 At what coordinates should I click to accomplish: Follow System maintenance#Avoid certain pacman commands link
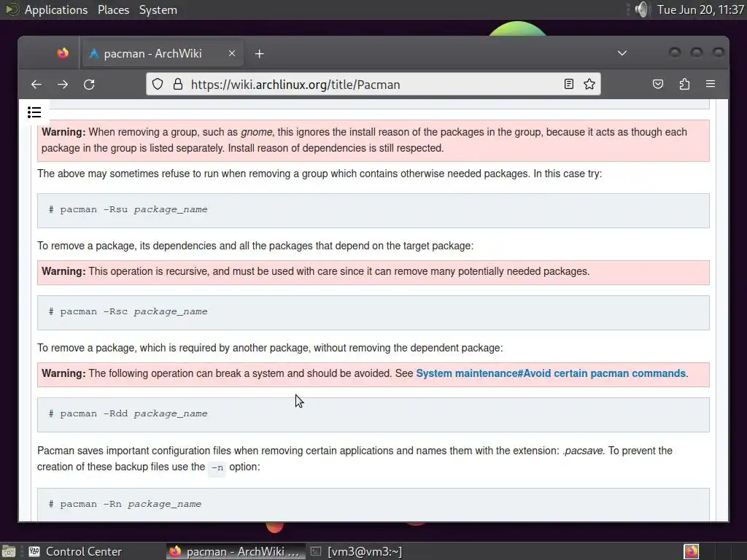551,373
